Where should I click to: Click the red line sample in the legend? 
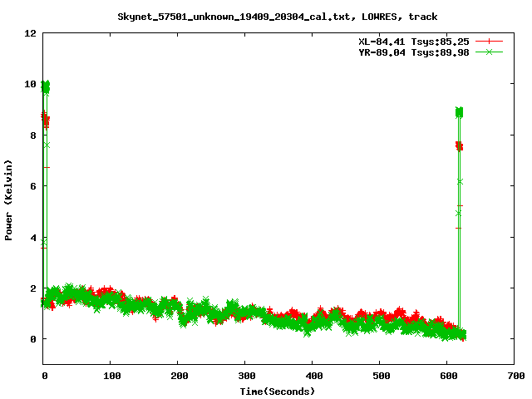pyautogui.click(x=489, y=42)
